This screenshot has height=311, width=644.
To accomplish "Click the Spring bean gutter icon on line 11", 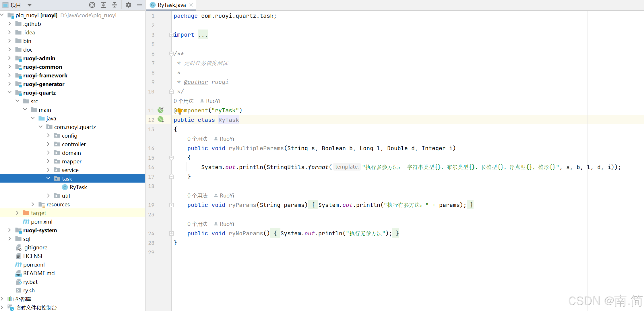I will [161, 110].
